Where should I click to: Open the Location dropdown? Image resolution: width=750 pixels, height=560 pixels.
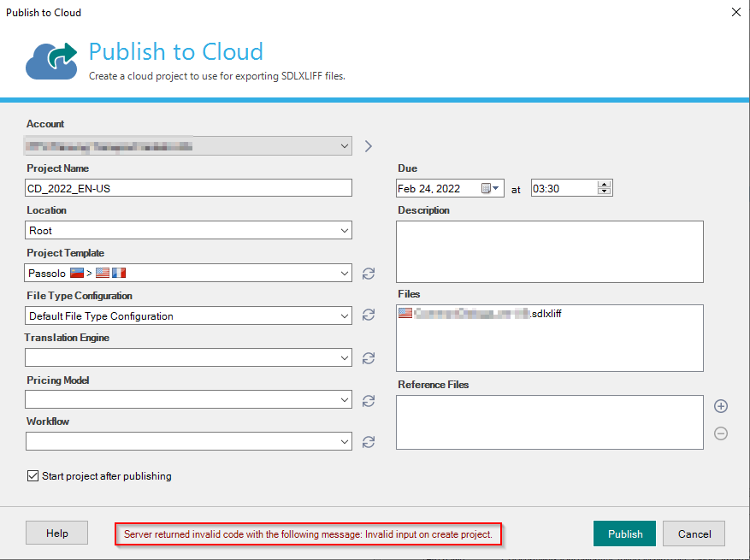(345, 230)
